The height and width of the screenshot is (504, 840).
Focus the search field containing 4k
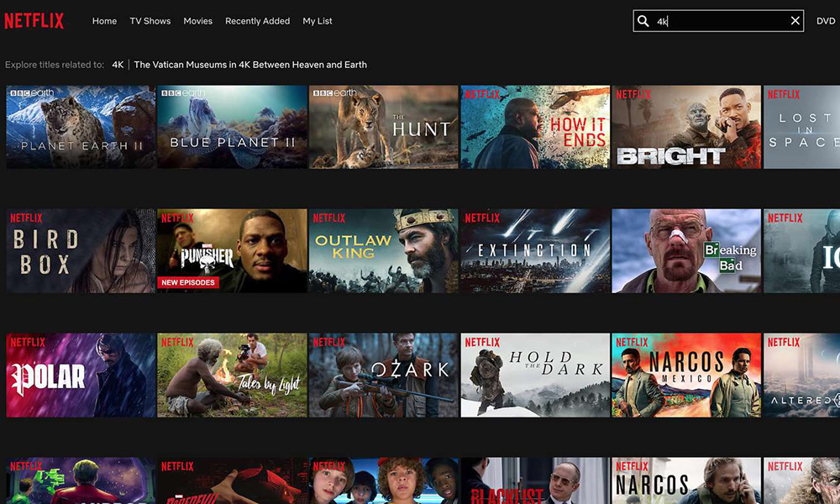(x=718, y=21)
